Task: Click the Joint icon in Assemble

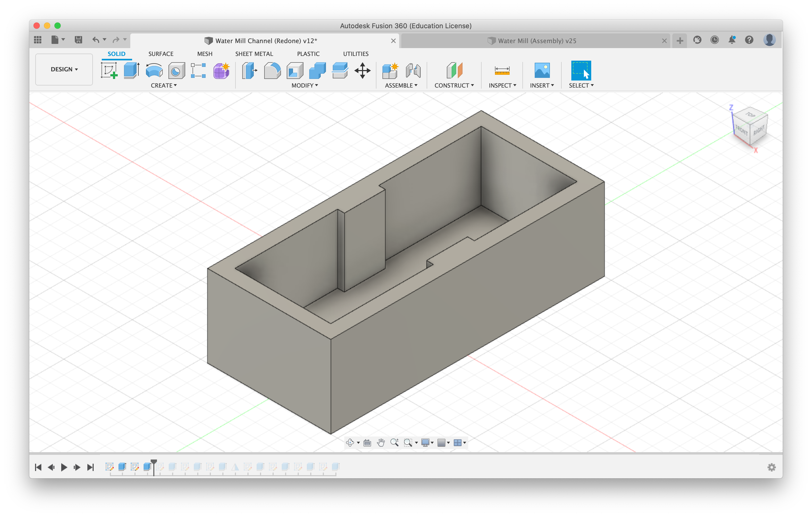Action: [x=413, y=70]
